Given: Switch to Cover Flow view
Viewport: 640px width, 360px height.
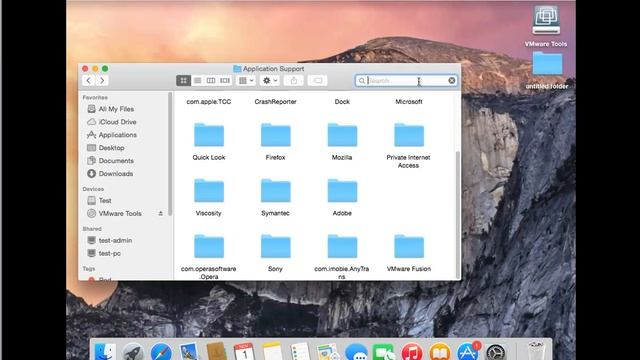Looking at the screenshot, I should click(225, 80).
